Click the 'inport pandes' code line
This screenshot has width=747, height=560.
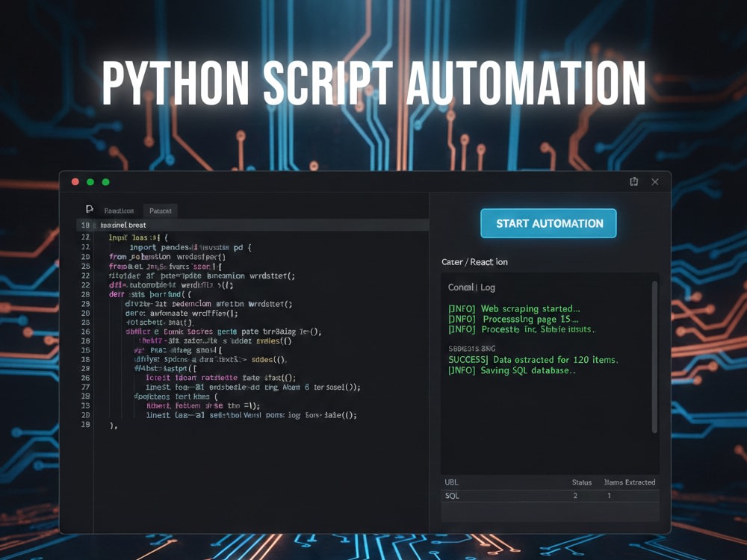point(190,248)
